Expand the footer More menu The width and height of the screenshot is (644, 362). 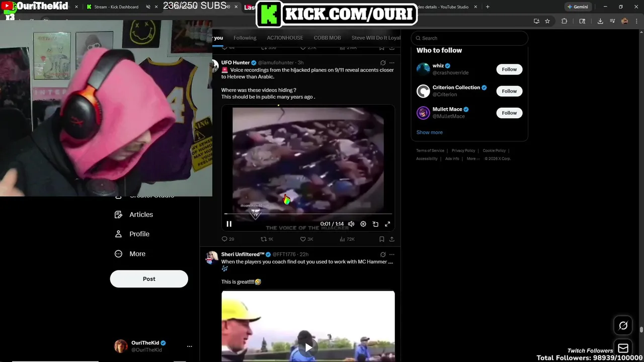tap(472, 159)
